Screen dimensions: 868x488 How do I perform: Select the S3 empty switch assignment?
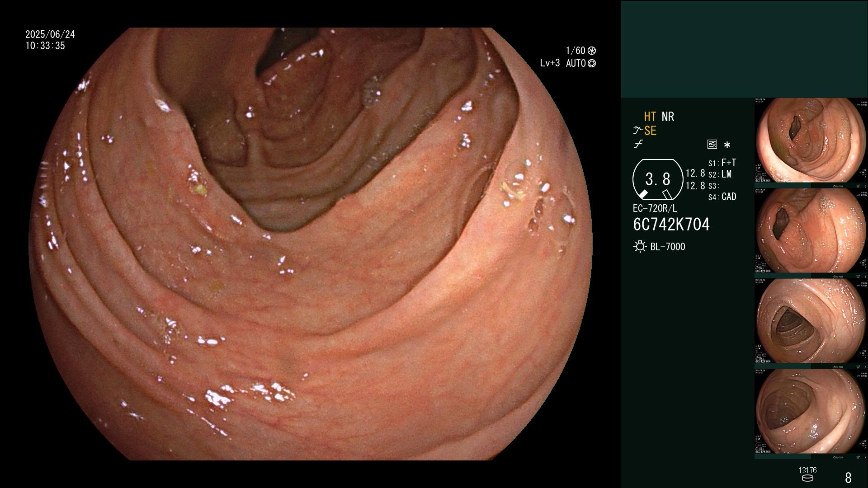pyautogui.click(x=713, y=186)
